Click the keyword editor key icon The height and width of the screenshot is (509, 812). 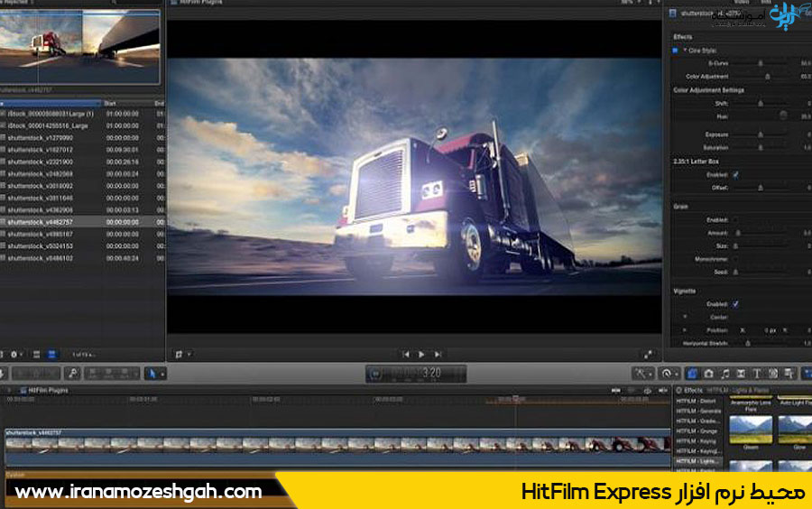pos(73,374)
